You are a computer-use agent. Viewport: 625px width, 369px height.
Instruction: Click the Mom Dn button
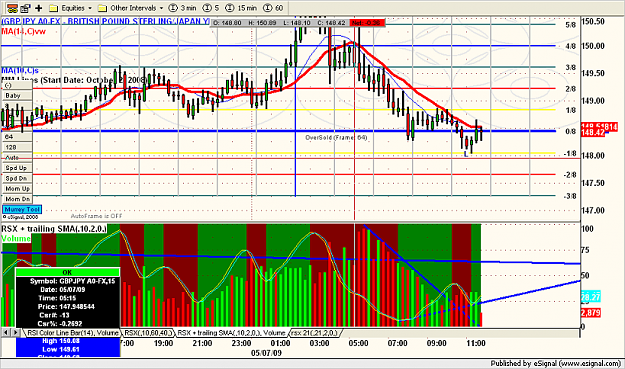point(18,199)
